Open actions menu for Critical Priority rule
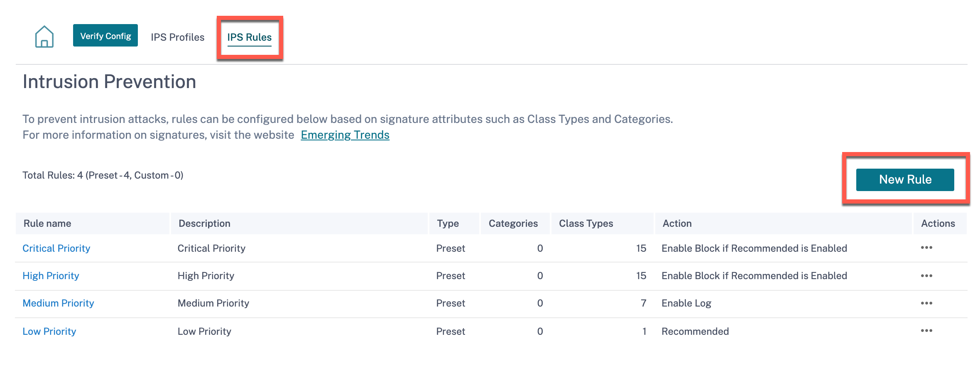The image size is (980, 373). (926, 248)
